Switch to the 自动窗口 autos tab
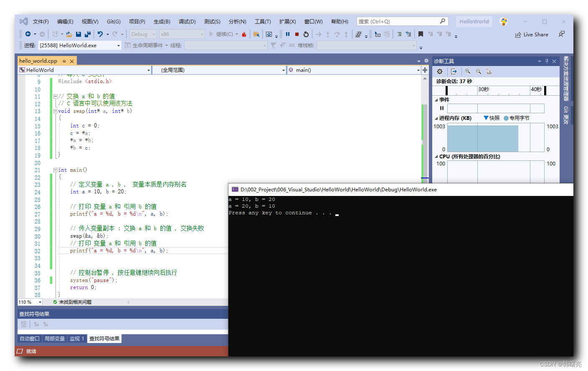588x371 pixels. tap(30, 339)
